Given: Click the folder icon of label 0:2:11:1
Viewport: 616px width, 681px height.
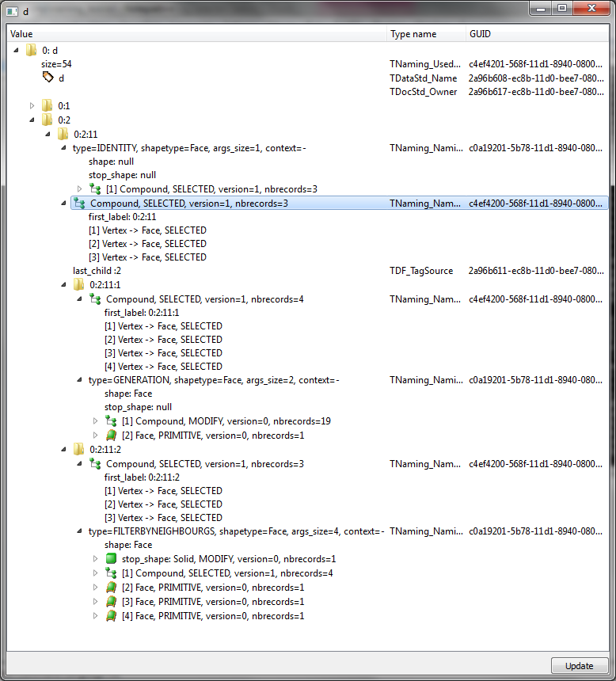Looking at the screenshot, I should click(x=79, y=284).
